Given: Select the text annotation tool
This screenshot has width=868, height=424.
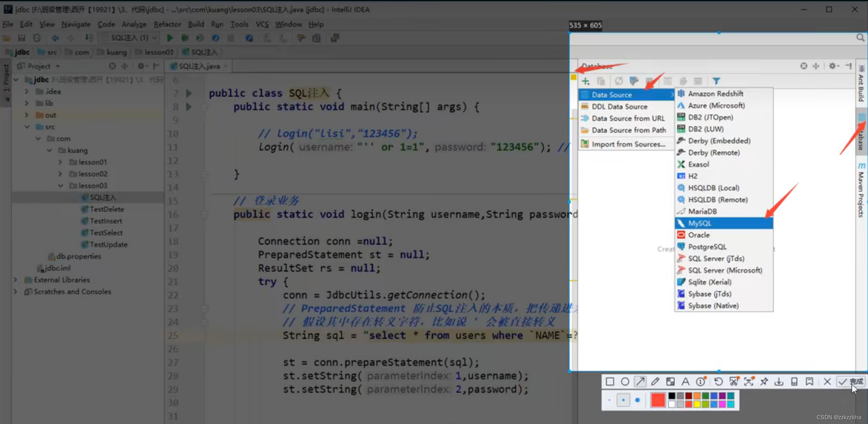Looking at the screenshot, I should 685,382.
